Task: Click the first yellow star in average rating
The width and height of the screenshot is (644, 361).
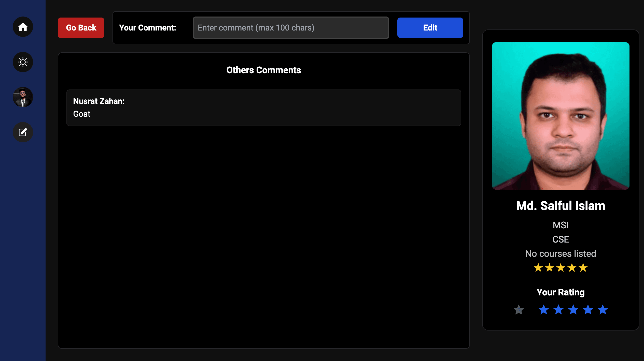Action: tap(538, 268)
